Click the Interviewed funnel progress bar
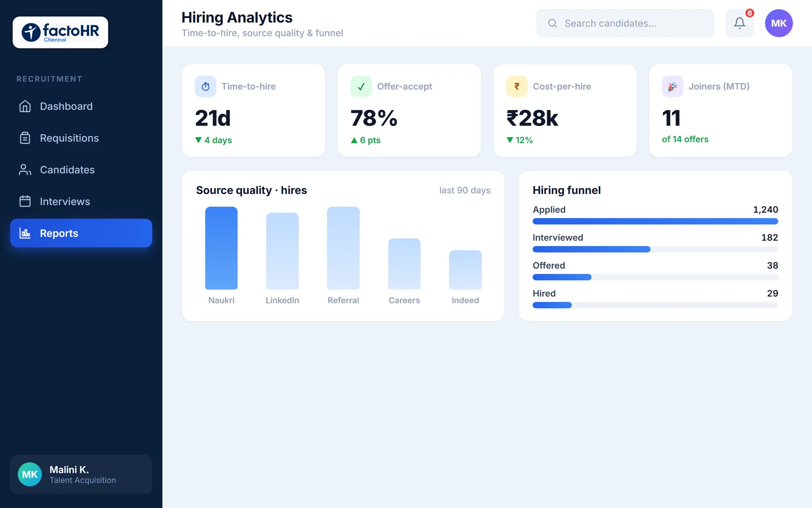The image size is (812, 508). click(655, 249)
